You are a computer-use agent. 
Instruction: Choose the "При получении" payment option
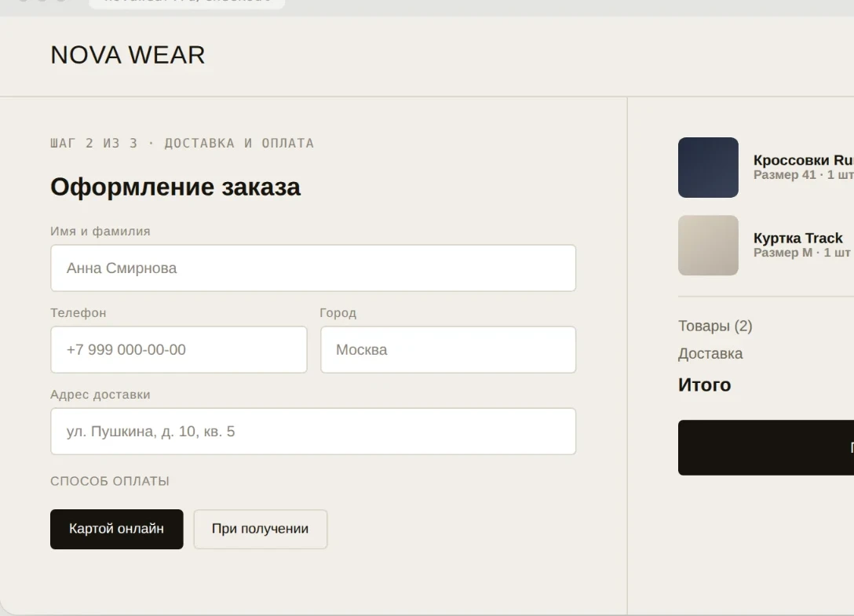click(x=261, y=529)
